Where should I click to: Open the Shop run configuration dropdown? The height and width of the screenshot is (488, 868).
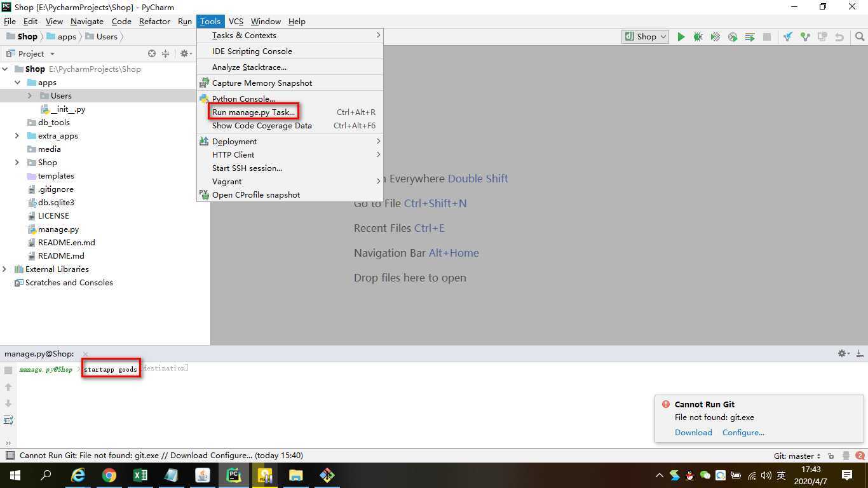pos(645,37)
